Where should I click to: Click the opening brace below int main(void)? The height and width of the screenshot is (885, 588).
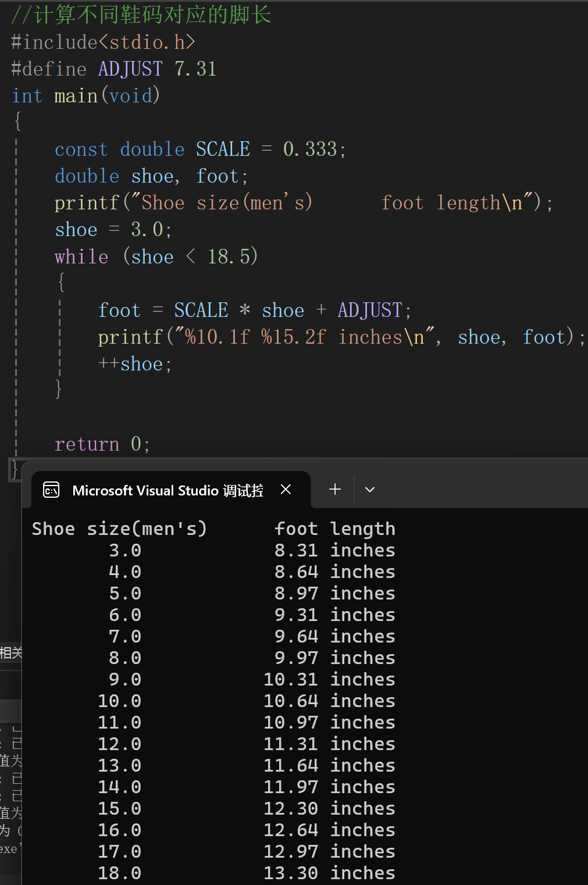coord(18,122)
